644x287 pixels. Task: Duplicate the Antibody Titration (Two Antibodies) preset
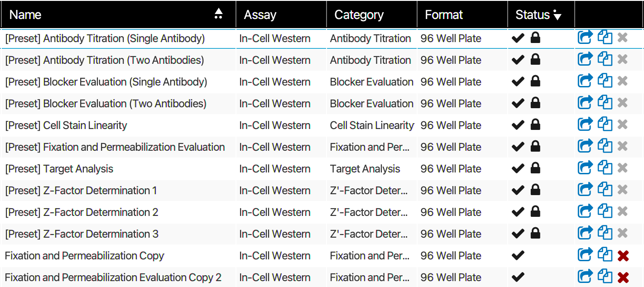(605, 59)
